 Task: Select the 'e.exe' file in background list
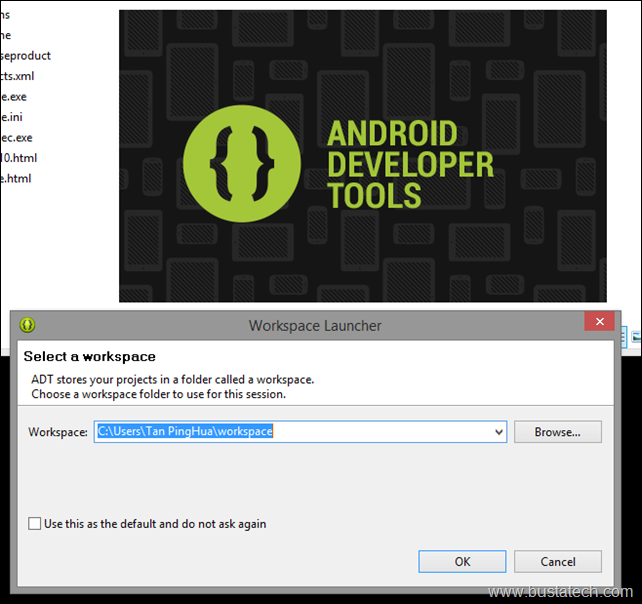tap(14, 97)
